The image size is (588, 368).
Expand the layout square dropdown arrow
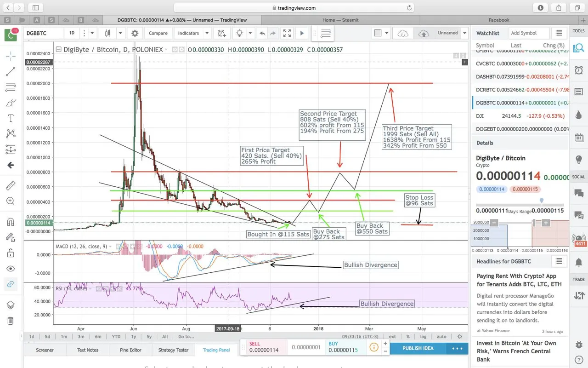pos(387,33)
